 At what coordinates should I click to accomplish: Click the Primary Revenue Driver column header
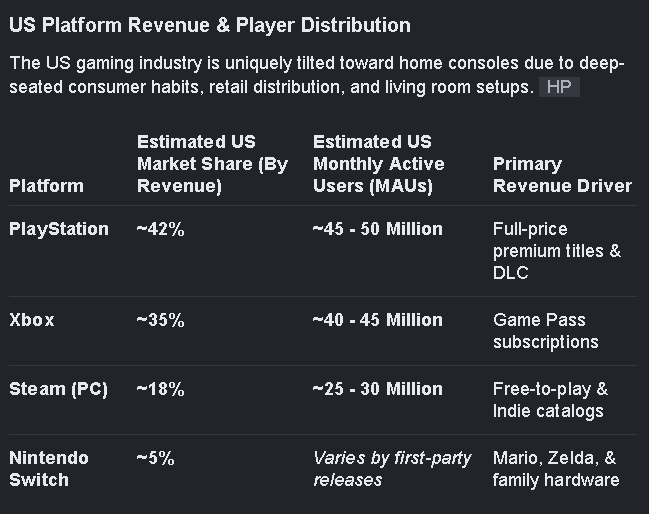[562, 175]
